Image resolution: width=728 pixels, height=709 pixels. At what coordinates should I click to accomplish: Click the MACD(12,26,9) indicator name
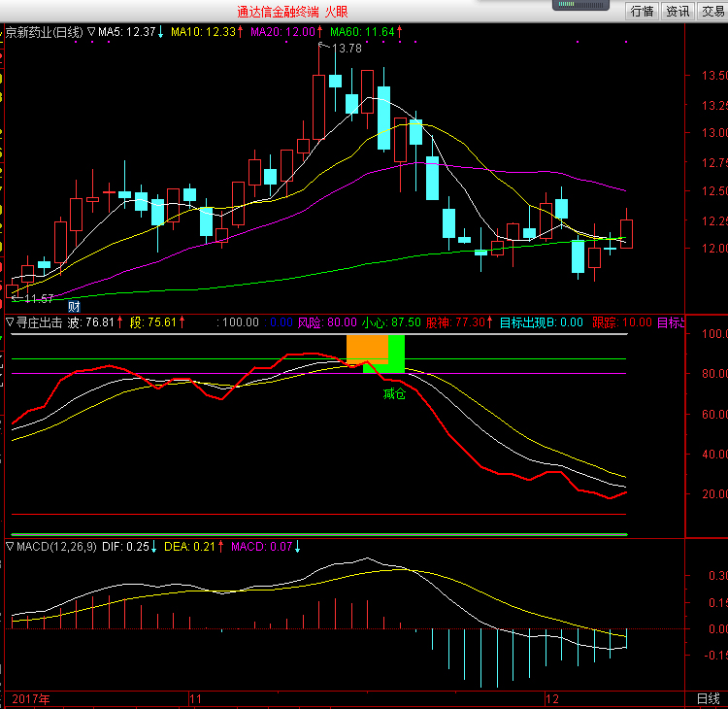56,547
